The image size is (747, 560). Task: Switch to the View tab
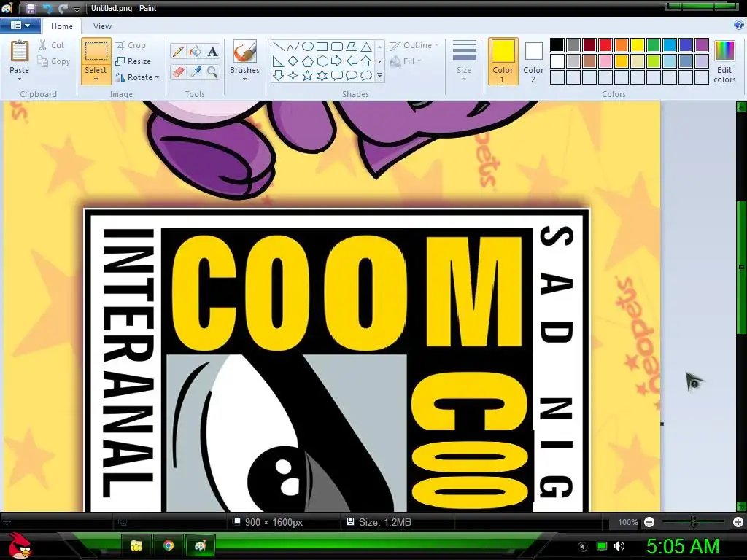coord(102,26)
